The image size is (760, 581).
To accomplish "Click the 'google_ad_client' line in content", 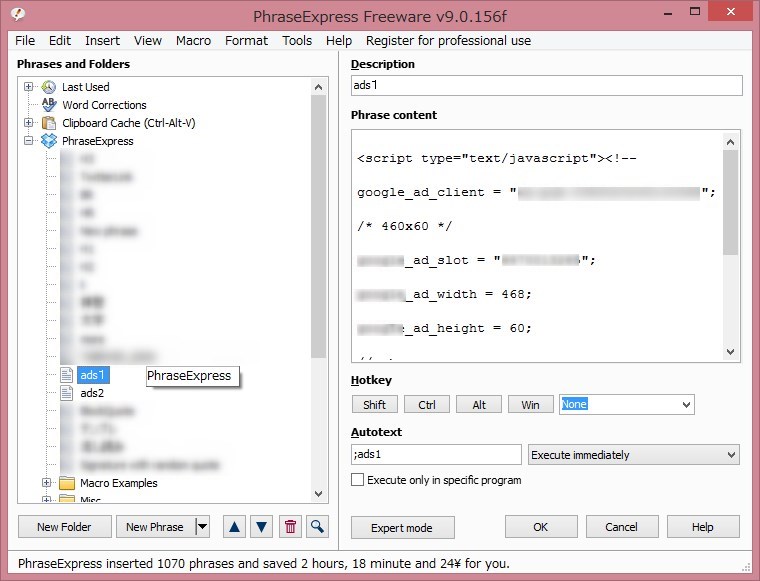I will pos(536,192).
